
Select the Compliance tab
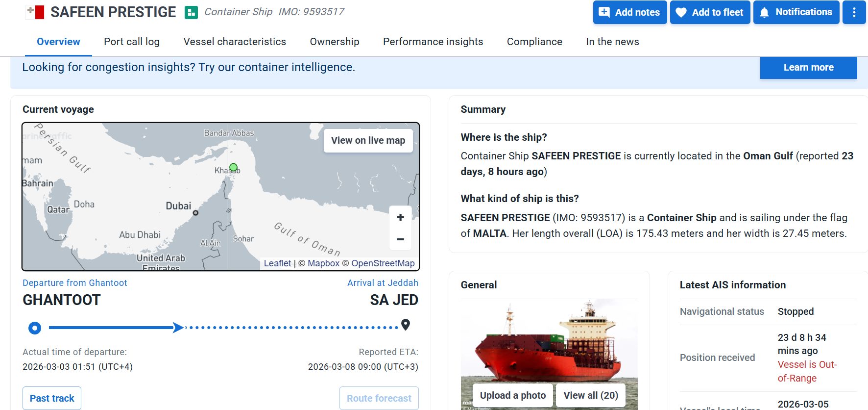(x=534, y=42)
